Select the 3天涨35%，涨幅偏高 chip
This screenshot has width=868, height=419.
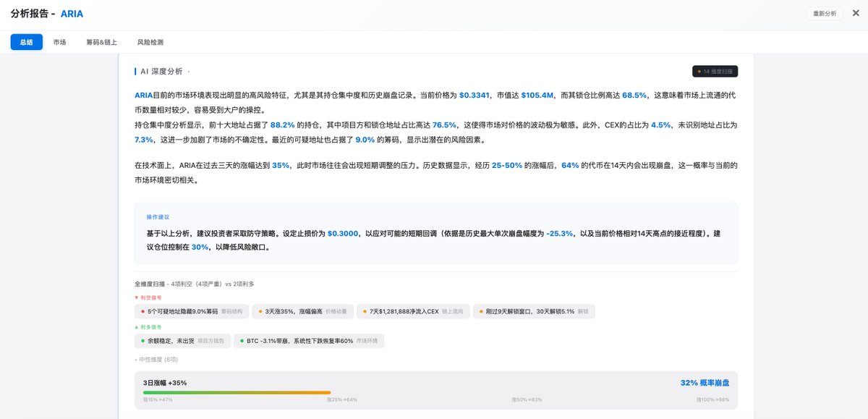click(x=303, y=311)
